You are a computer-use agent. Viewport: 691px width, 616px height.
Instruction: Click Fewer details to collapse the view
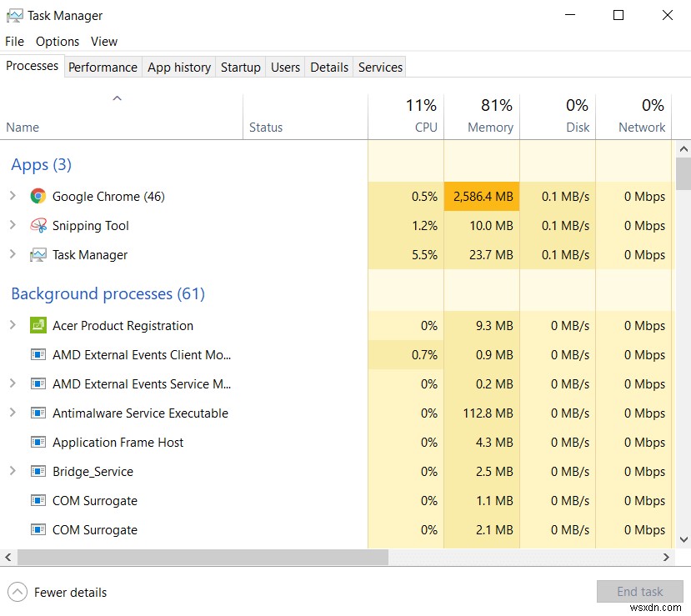click(70, 592)
